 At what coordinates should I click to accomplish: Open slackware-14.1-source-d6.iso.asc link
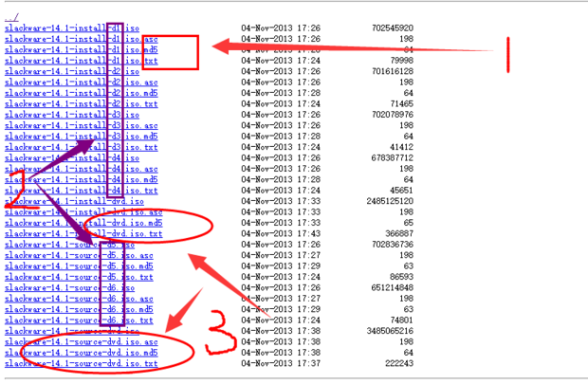79,299
